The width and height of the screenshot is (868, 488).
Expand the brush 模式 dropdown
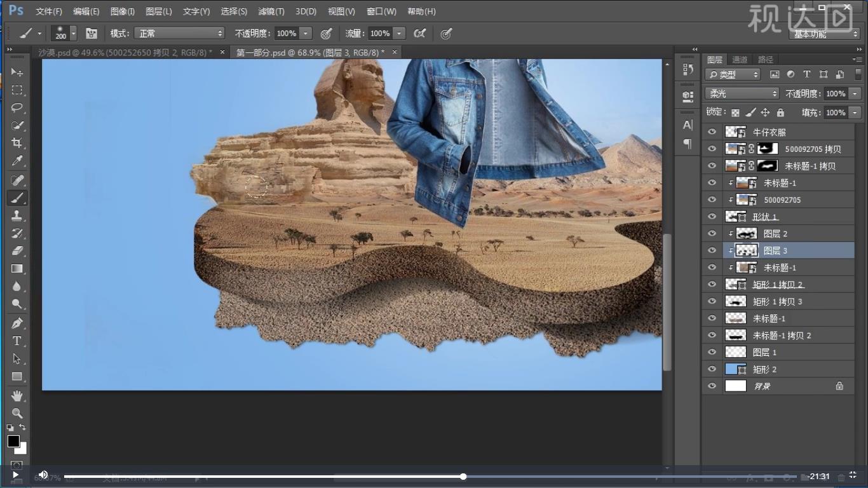(179, 33)
